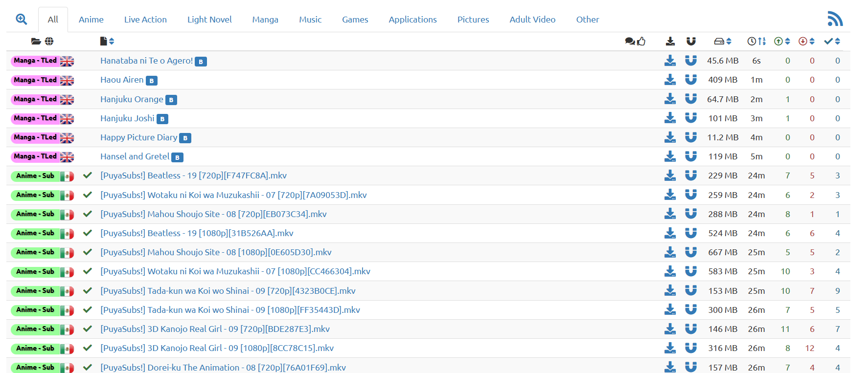Click magnet link for Beatless 19 1080p
Screen dimensions: 868x373
690,233
